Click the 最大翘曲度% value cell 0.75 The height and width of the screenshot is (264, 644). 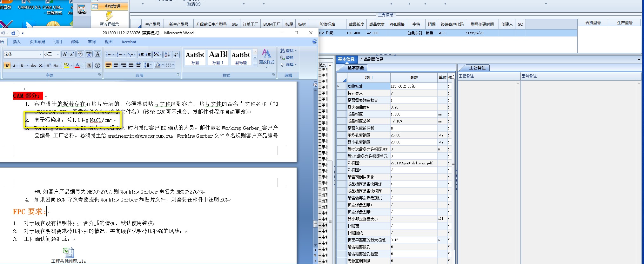pos(413,107)
